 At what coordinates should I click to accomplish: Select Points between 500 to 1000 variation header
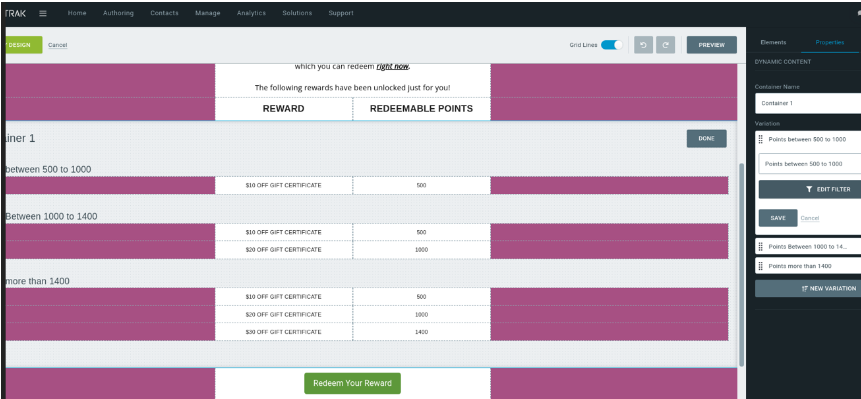tap(808, 139)
